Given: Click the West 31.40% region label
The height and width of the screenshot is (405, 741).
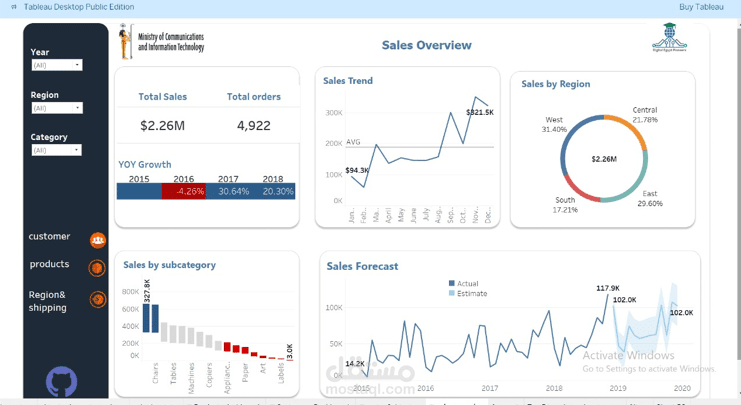Looking at the screenshot, I should click(554, 125).
